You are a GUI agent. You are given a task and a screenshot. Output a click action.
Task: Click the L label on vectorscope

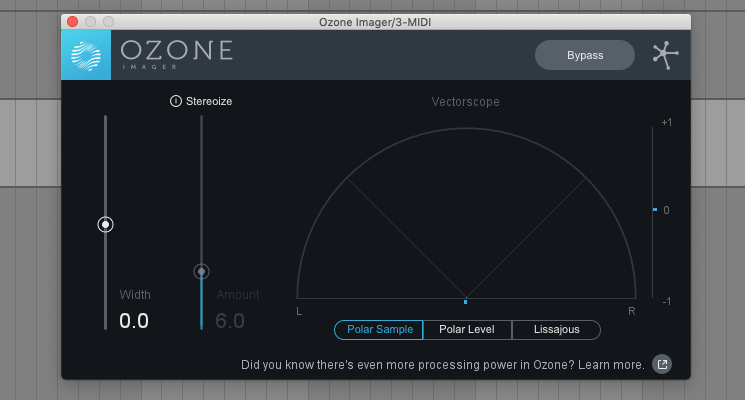coord(299,312)
